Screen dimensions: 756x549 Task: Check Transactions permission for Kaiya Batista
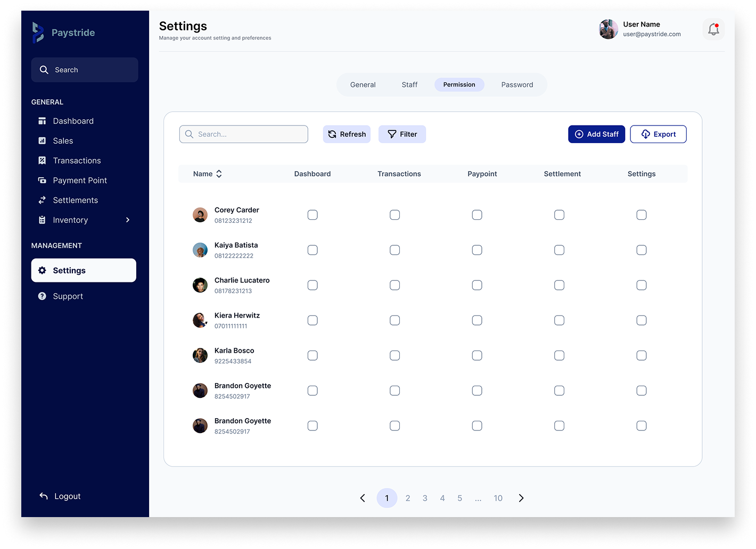395,250
